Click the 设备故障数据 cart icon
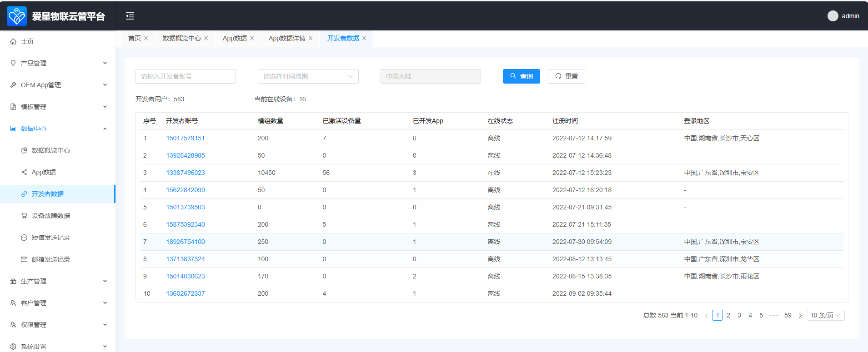This screenshot has width=868, height=352. pyautogui.click(x=24, y=216)
